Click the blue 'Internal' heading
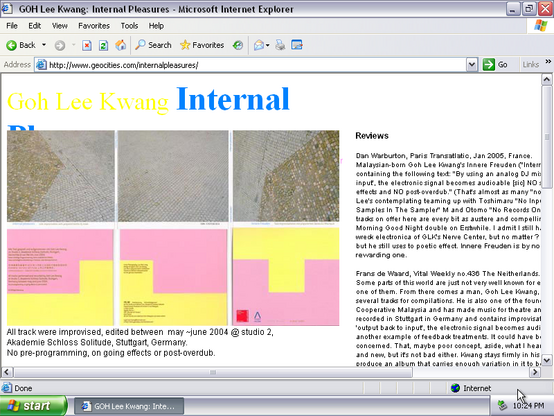The width and height of the screenshot is (554, 416). click(x=233, y=99)
